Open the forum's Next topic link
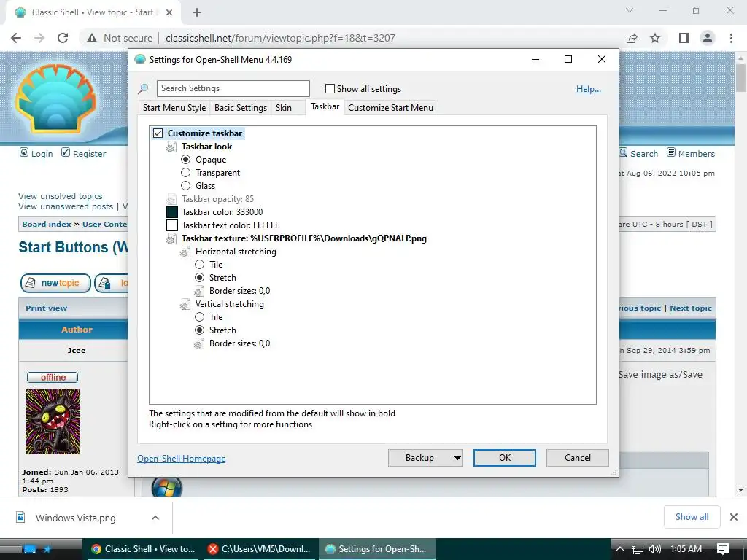The image size is (747, 560). pos(691,308)
